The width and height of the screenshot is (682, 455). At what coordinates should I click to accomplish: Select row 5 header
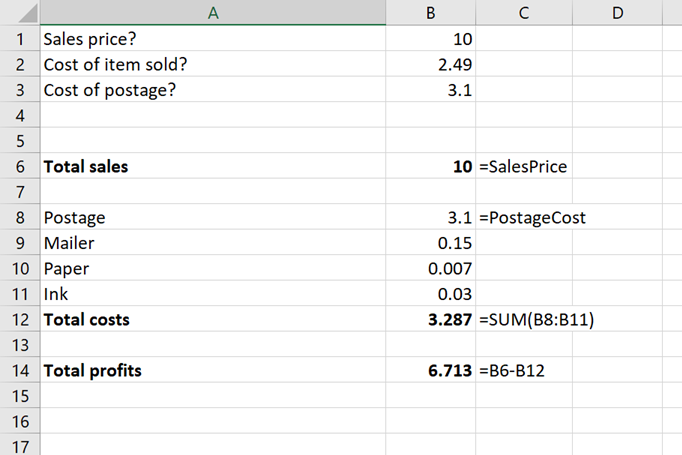tap(20, 141)
